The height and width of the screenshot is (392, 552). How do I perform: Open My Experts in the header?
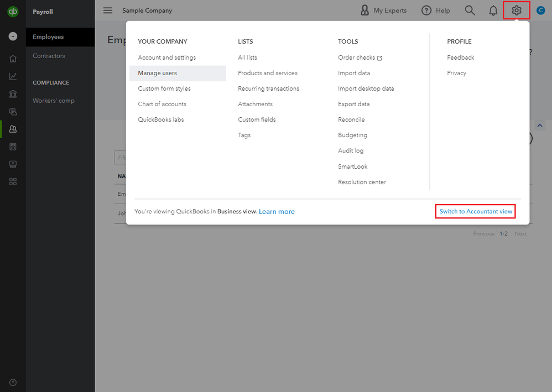point(383,11)
